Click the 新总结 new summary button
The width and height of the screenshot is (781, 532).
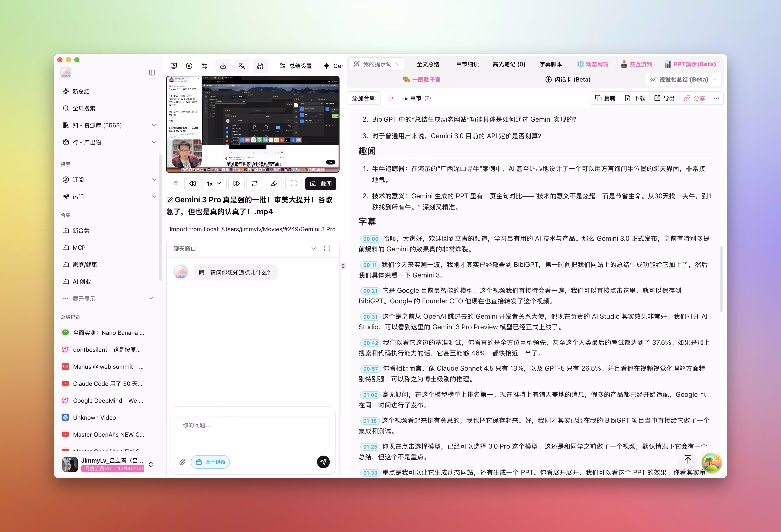tap(81, 91)
